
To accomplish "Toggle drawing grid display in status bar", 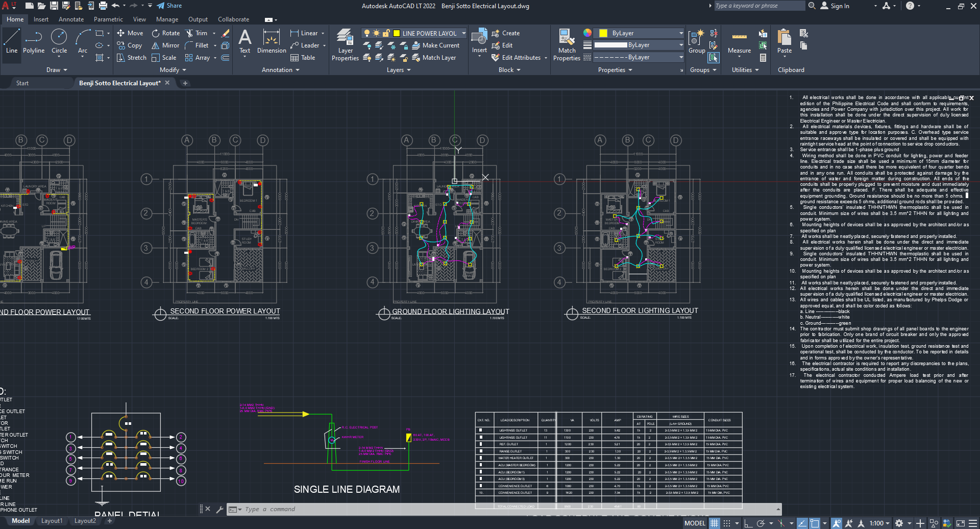I will coord(715,523).
